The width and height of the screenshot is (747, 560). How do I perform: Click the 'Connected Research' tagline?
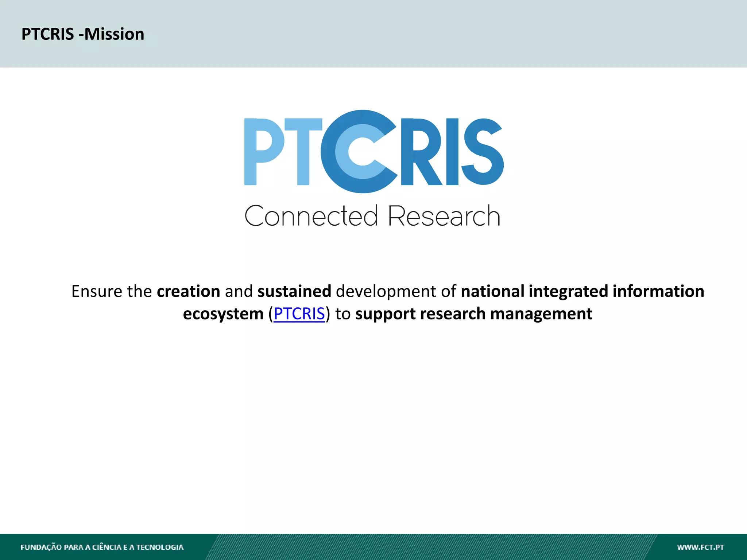coord(372,215)
